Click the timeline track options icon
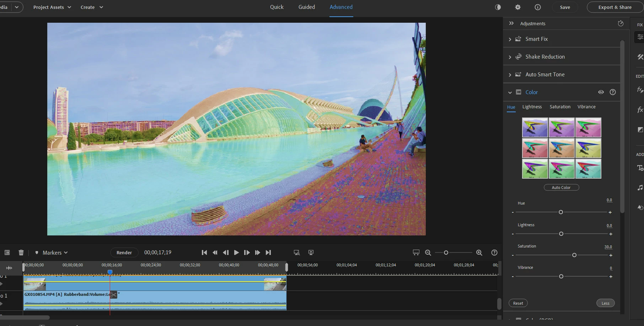Screen dimensions: 644x326 point(7,252)
